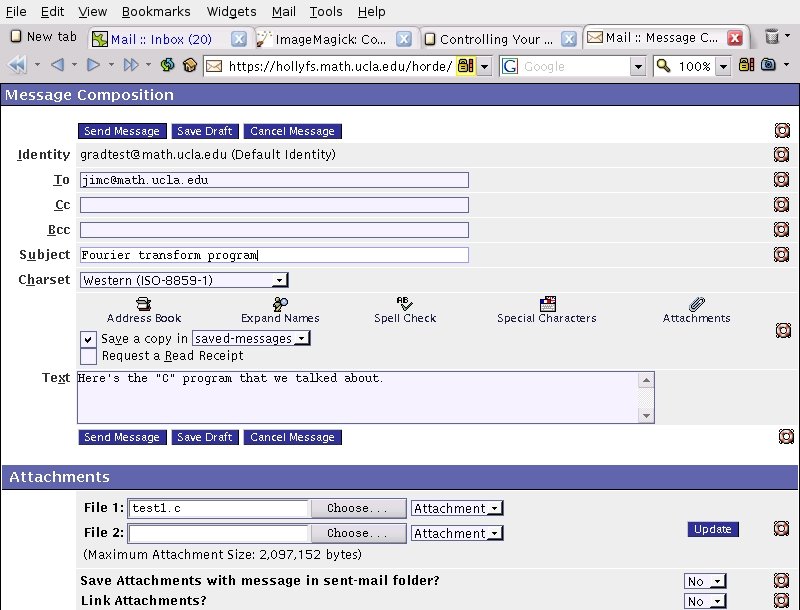
Task: Open File 1 Attachment type dropdown
Action: click(456, 509)
